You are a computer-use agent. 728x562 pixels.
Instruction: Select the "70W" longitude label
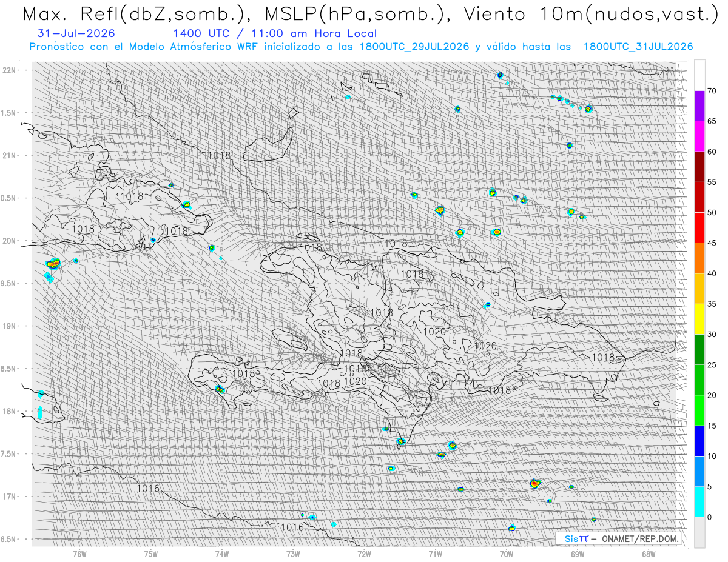[507, 553]
